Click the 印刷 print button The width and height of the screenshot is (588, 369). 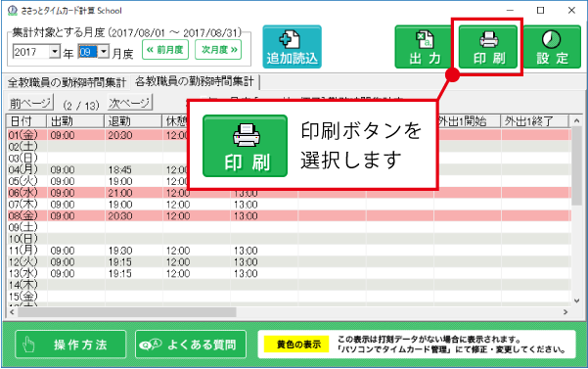[x=487, y=47]
